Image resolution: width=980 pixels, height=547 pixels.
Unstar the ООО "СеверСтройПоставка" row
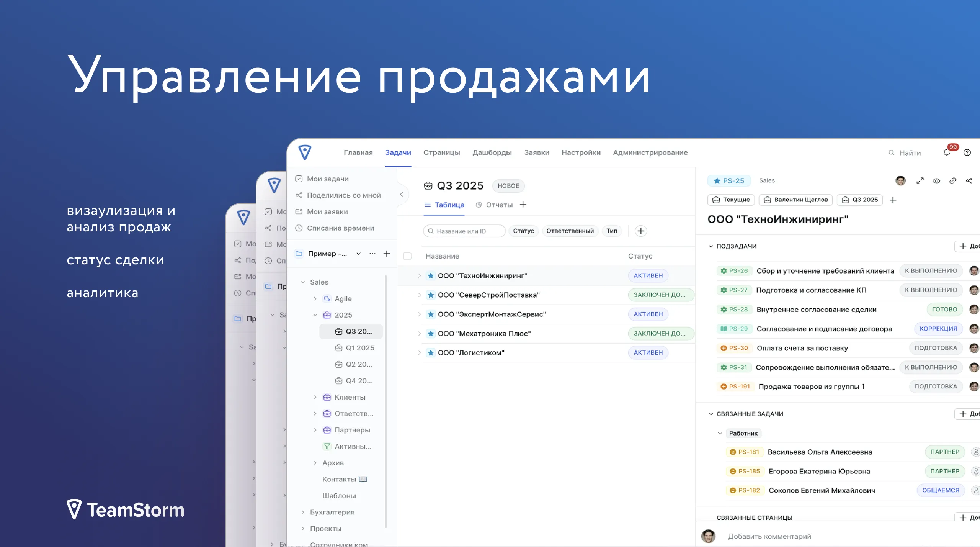pyautogui.click(x=430, y=295)
